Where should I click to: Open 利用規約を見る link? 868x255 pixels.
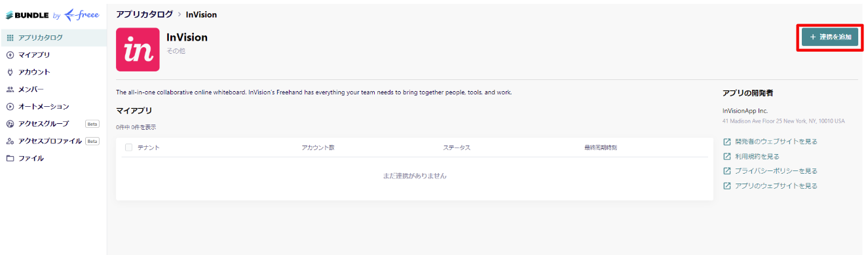click(x=757, y=157)
